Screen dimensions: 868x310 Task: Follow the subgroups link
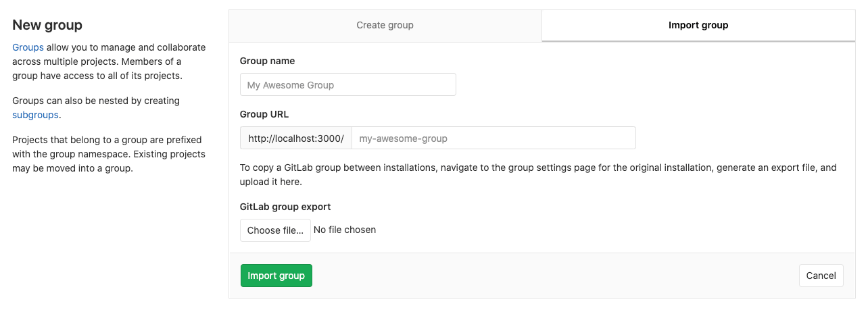point(35,115)
